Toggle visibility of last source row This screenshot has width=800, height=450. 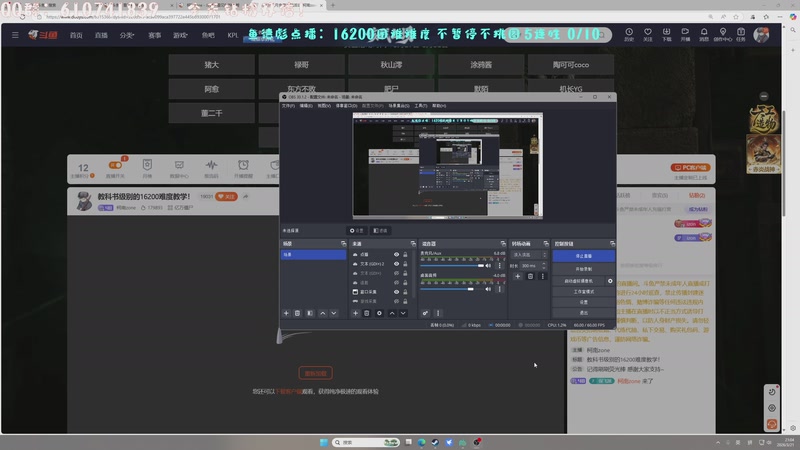(x=396, y=301)
